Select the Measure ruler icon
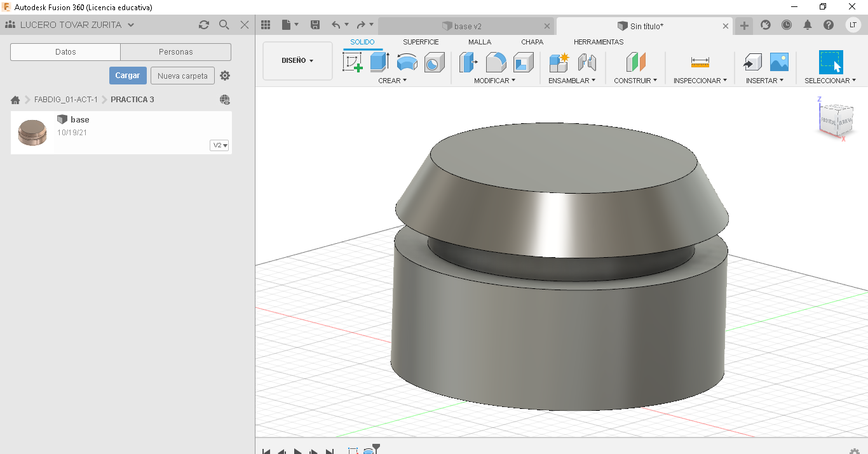Image resolution: width=868 pixels, height=454 pixels. [x=700, y=62]
